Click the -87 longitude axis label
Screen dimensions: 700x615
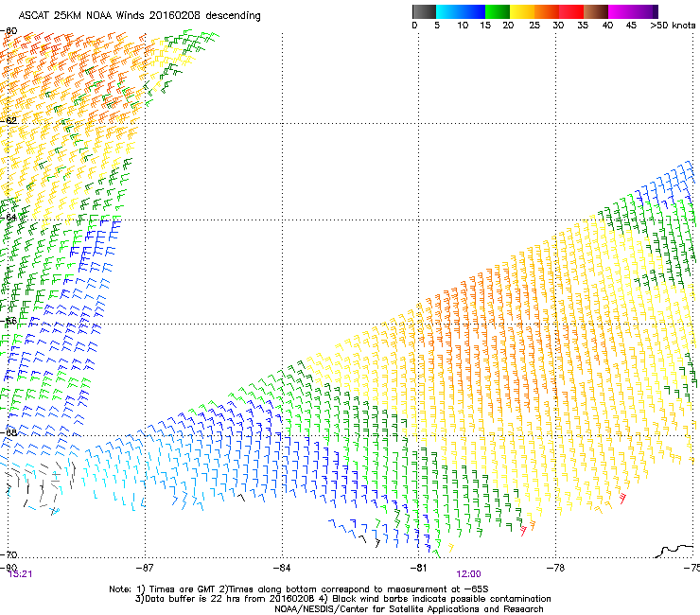(145, 568)
